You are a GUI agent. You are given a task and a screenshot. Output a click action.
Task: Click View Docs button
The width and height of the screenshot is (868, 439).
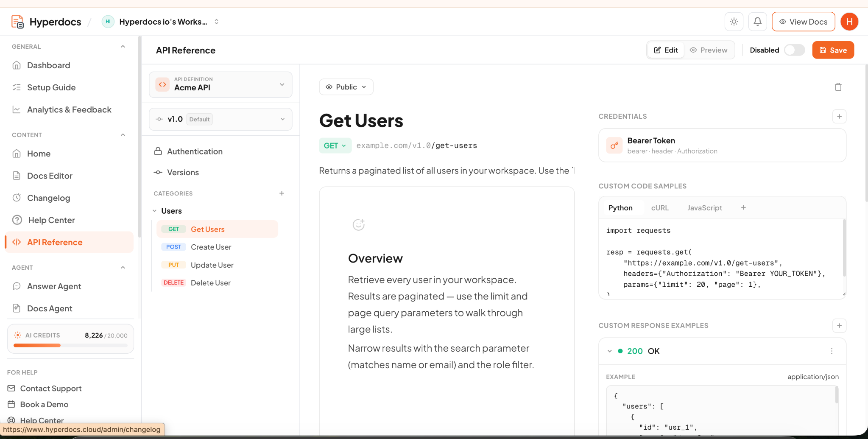(x=803, y=22)
